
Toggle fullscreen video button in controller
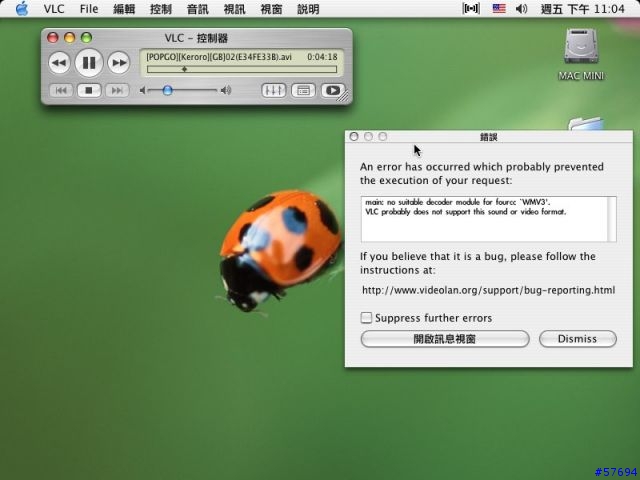tap(333, 90)
